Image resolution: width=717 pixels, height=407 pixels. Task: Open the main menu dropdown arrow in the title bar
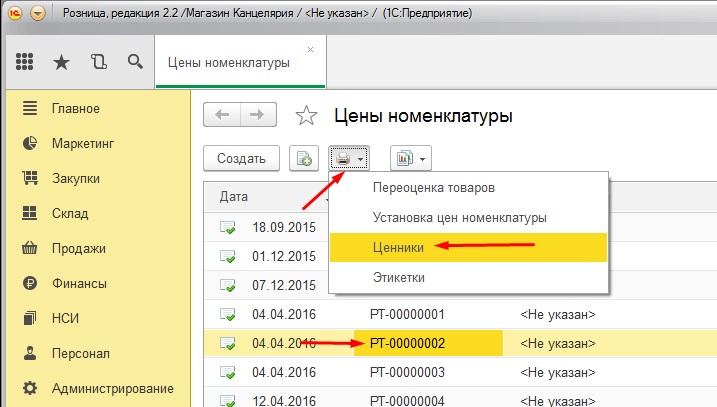(38, 13)
